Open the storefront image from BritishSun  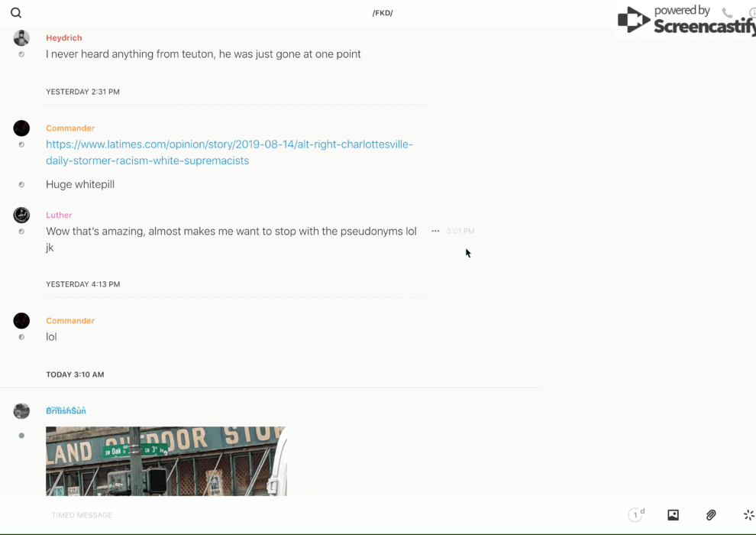166,461
